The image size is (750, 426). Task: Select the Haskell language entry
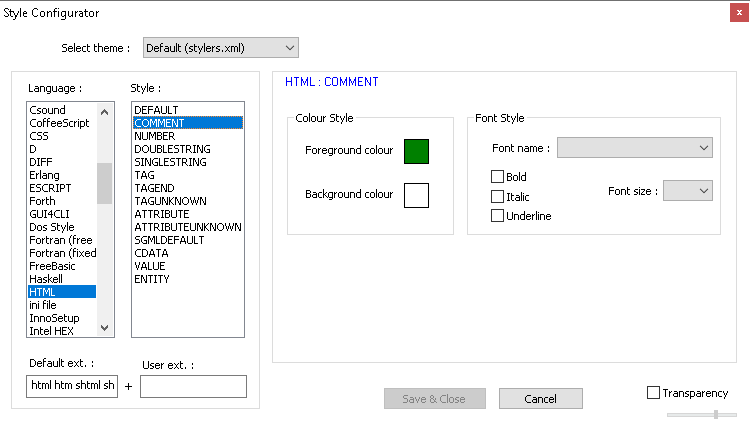[46, 279]
